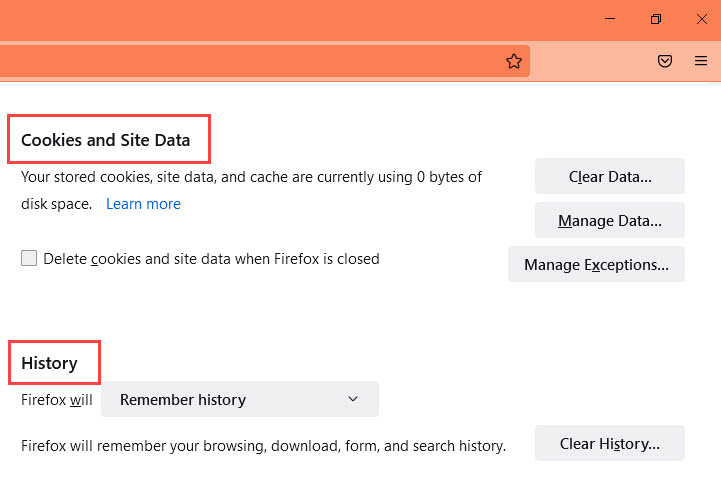Viewport: 721px width, 484px height.
Task: Restore down the Firefox window
Action: 656,19
